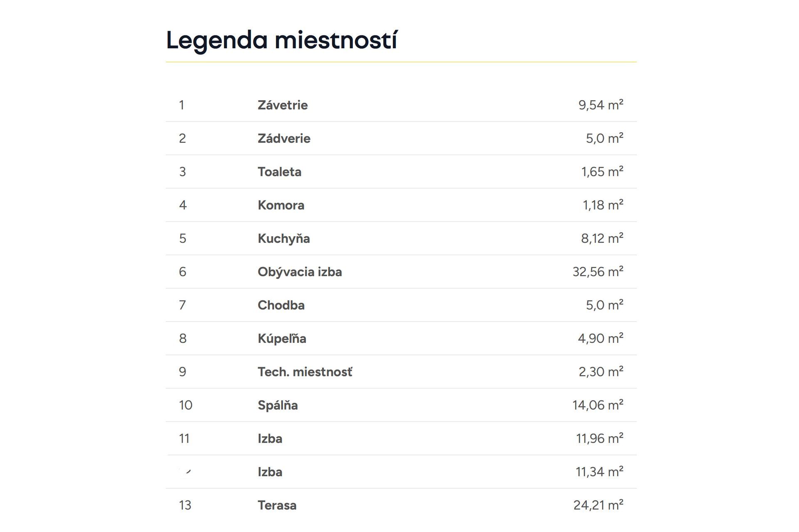Image resolution: width=799 pixels, height=532 pixels.
Task: Click the 'Kúpeľňa' room name
Action: click(x=282, y=338)
